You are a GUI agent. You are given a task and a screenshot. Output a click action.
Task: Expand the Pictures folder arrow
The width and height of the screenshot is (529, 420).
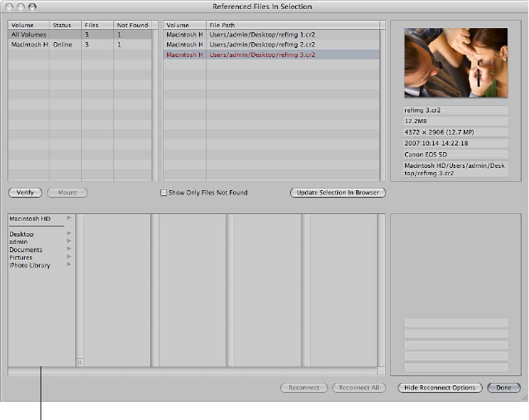click(x=69, y=257)
